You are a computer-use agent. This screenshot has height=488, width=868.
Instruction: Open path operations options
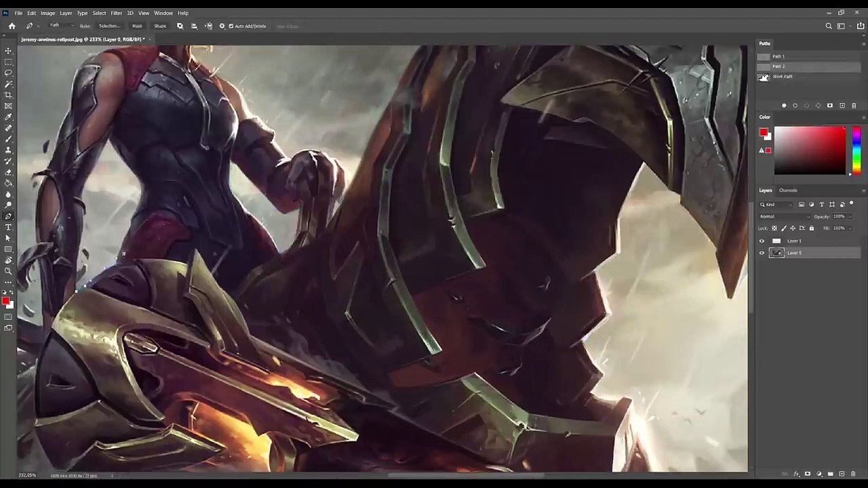click(x=180, y=26)
